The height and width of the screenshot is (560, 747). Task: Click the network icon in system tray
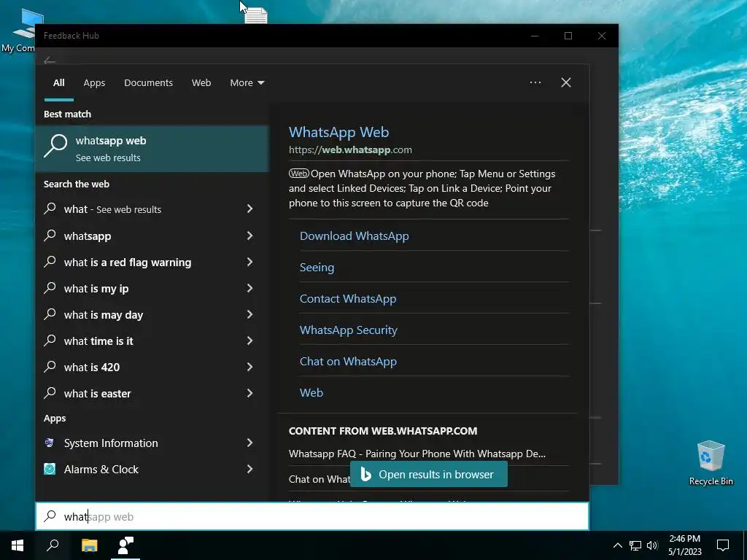click(x=635, y=545)
